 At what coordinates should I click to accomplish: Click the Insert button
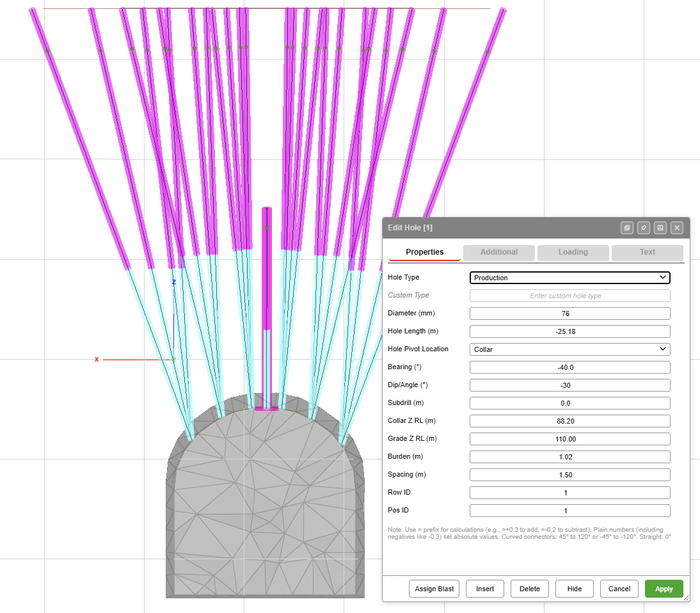(x=485, y=589)
